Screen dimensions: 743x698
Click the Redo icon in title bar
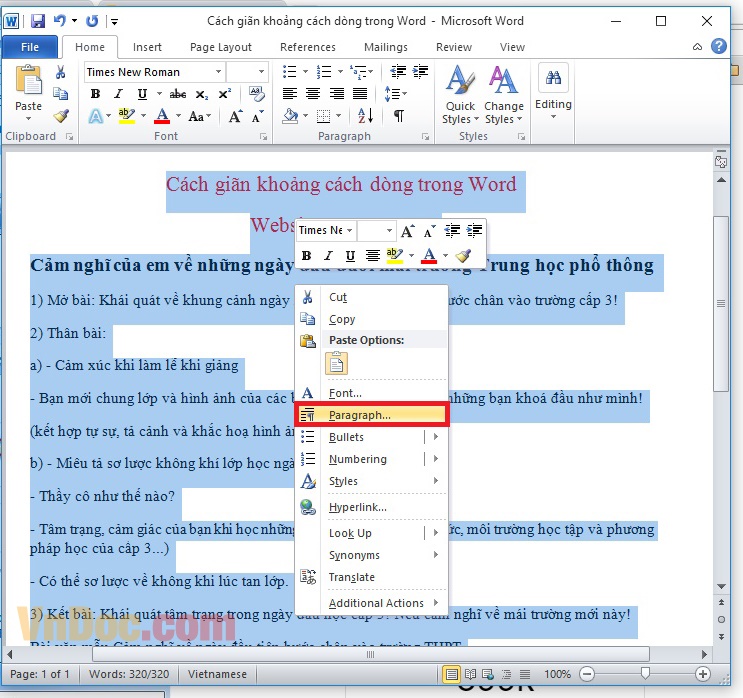tap(92, 21)
